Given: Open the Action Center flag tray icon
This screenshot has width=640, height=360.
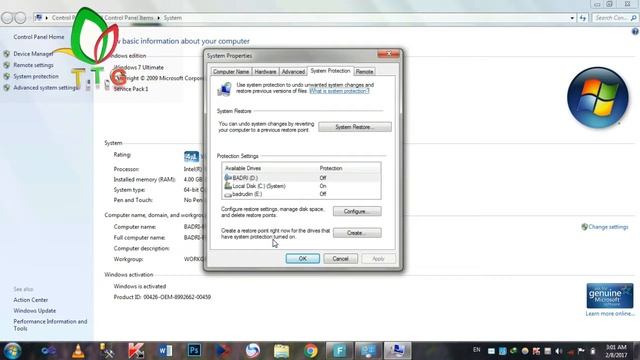Looking at the screenshot, I should click(x=581, y=351).
